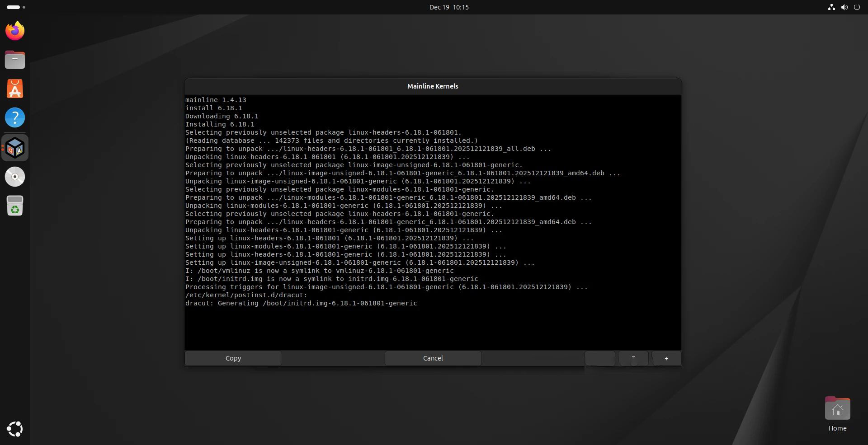Cancel the kernel installation

[433, 358]
